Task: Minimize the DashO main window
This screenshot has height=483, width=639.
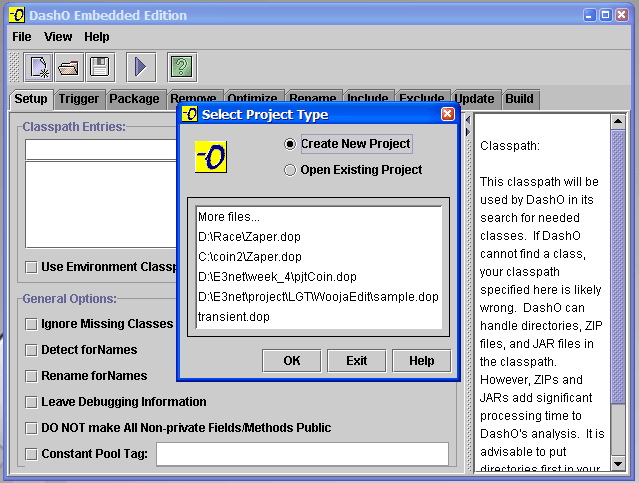Action: coord(589,15)
